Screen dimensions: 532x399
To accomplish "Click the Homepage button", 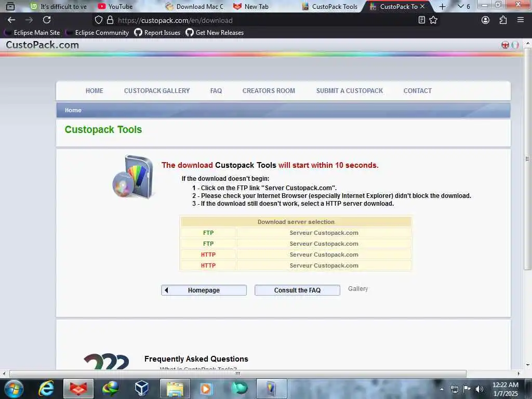I will pos(204,290).
